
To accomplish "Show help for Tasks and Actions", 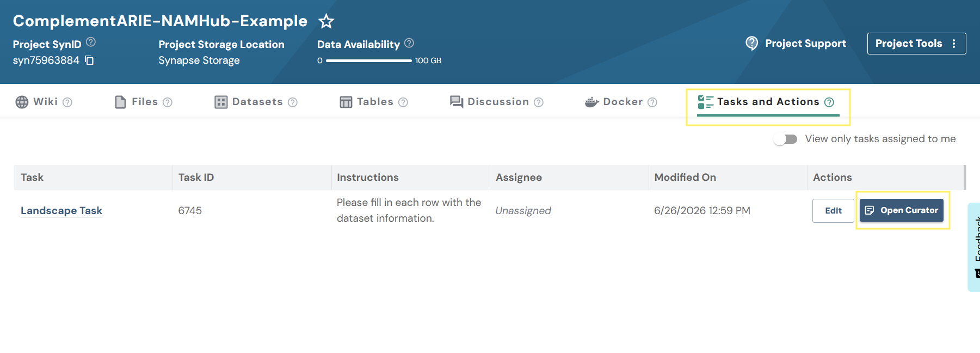I will (829, 102).
